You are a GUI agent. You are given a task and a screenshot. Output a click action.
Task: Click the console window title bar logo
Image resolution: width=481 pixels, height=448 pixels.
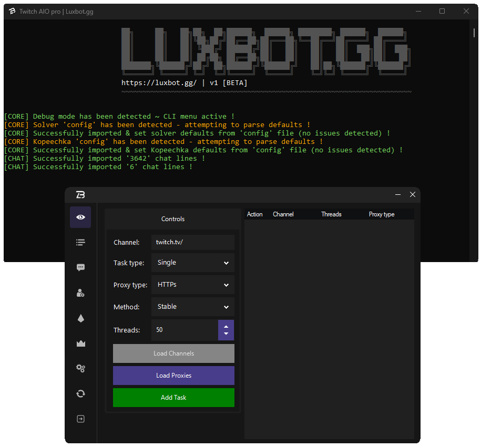click(12, 12)
